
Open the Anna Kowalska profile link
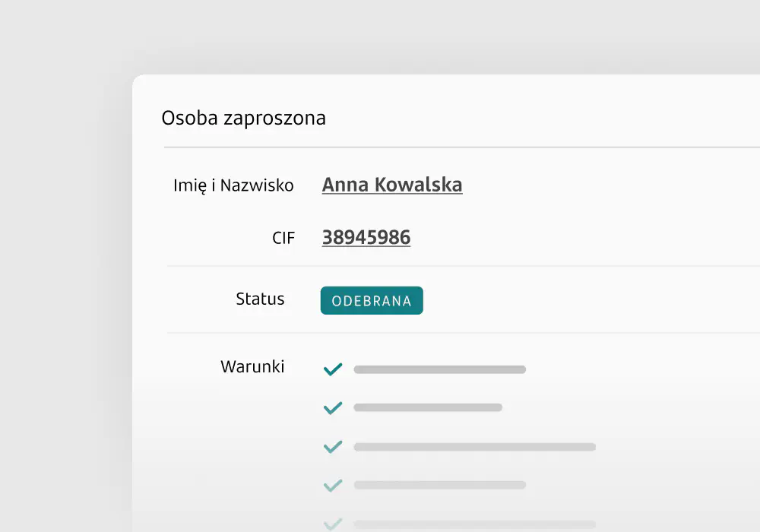[392, 185]
